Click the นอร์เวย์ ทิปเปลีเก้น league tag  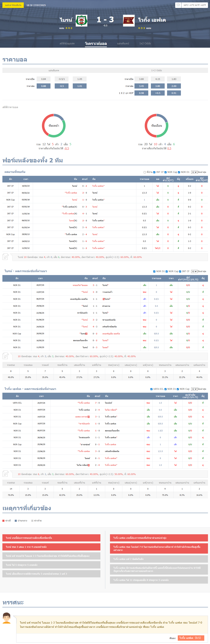coord(13,5)
